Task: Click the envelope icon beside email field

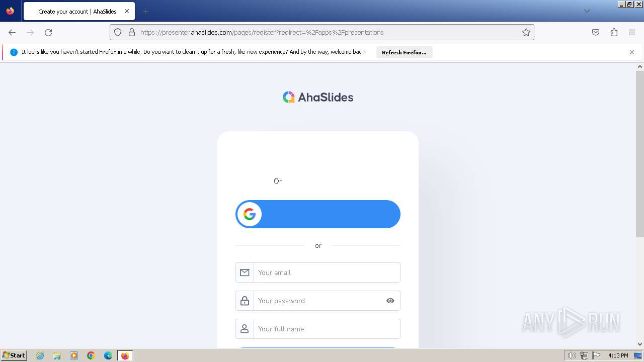Action: (x=245, y=273)
